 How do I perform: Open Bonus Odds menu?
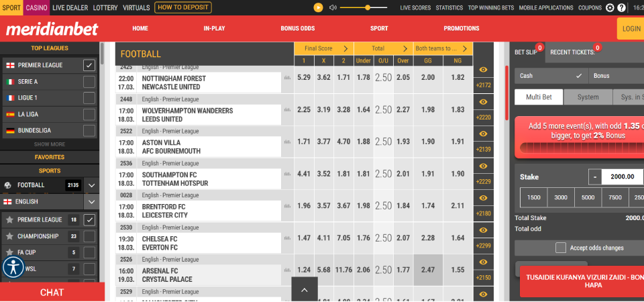(x=298, y=28)
